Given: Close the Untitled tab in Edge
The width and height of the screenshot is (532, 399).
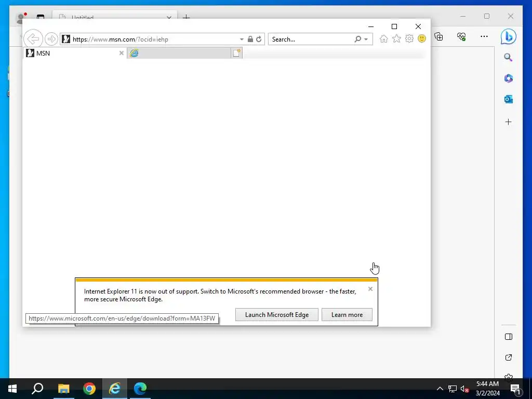Looking at the screenshot, I should click(x=169, y=17).
